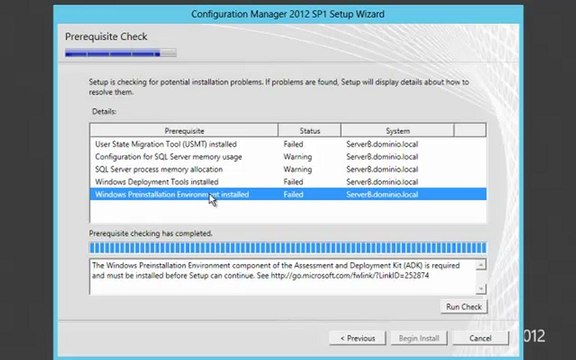576x360 pixels.
Task: Click the wizard step progress indicator under Prerequisite Check
Action: 120,53
